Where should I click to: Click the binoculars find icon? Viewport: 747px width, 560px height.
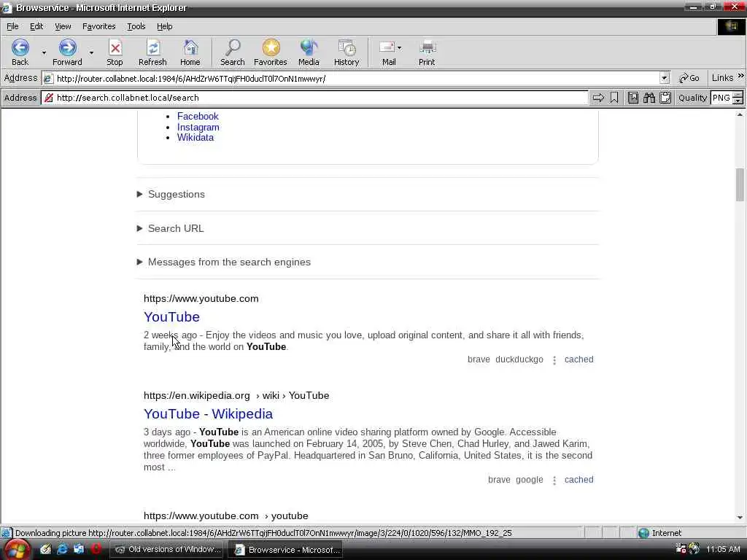click(649, 98)
